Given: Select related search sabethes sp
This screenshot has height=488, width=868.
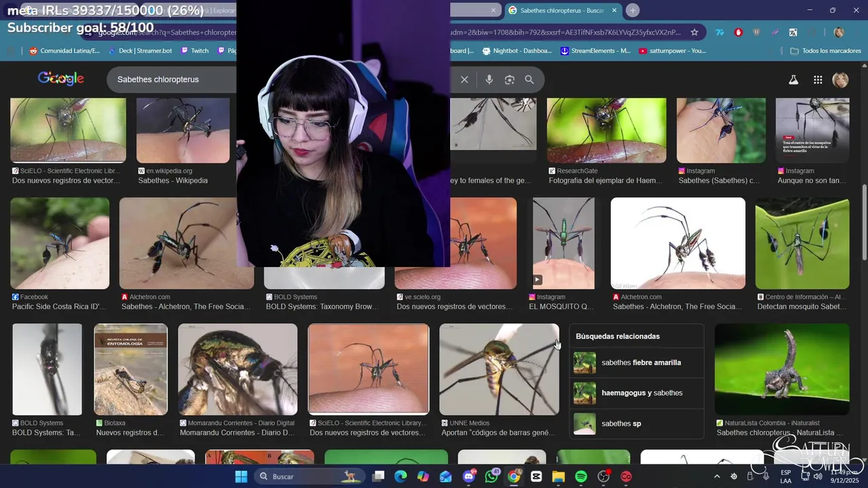Looking at the screenshot, I should (636, 424).
